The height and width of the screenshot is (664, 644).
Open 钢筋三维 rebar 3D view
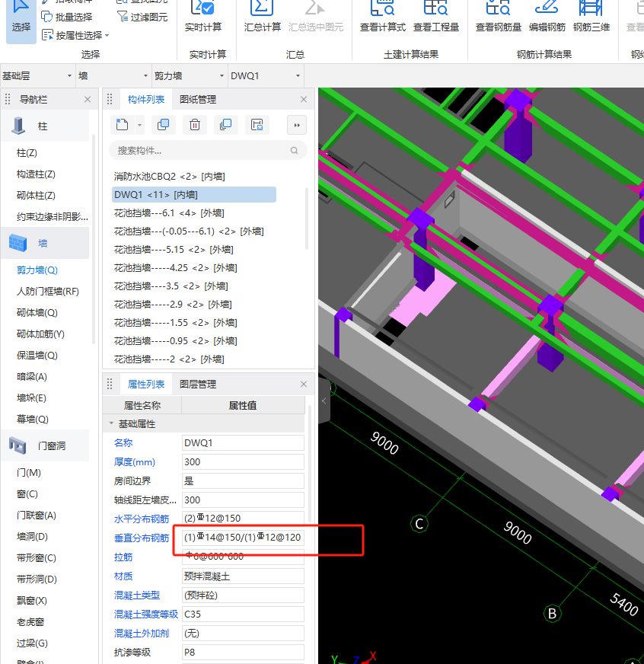591,17
